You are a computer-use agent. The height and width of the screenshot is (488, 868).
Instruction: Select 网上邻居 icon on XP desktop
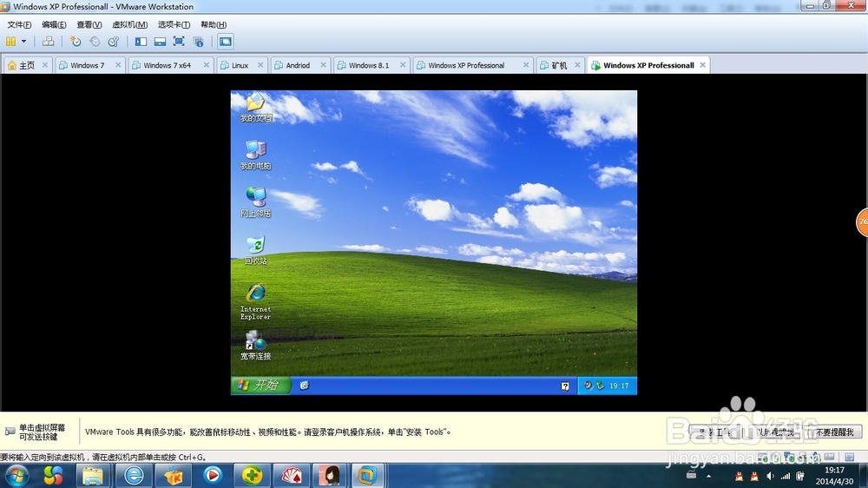pos(256,202)
